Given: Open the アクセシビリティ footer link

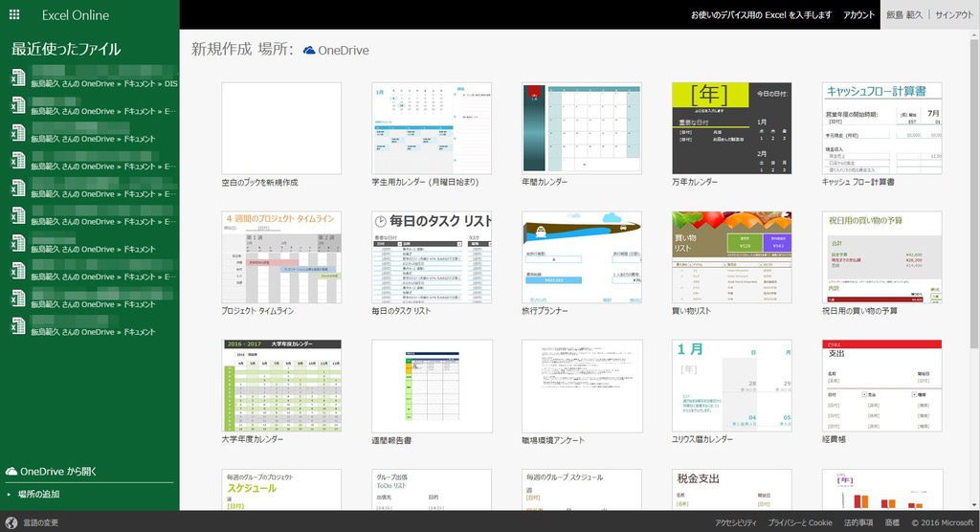Looking at the screenshot, I should [736, 522].
